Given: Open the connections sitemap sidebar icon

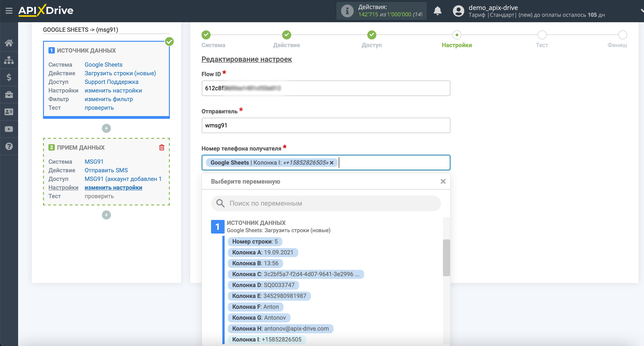Looking at the screenshot, I should click(9, 60).
